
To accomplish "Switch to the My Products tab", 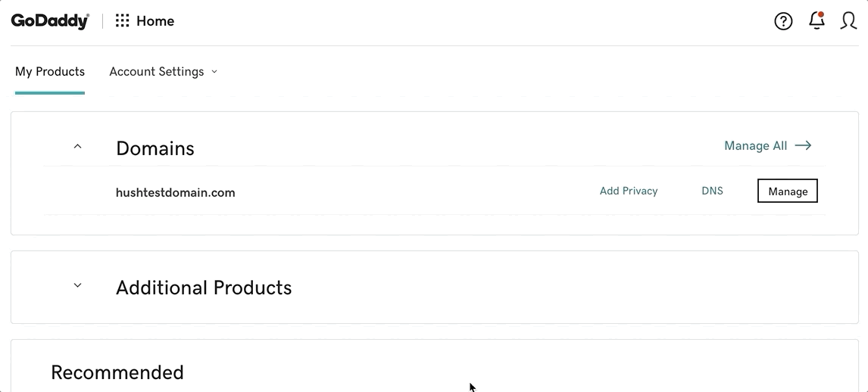I will (50, 71).
